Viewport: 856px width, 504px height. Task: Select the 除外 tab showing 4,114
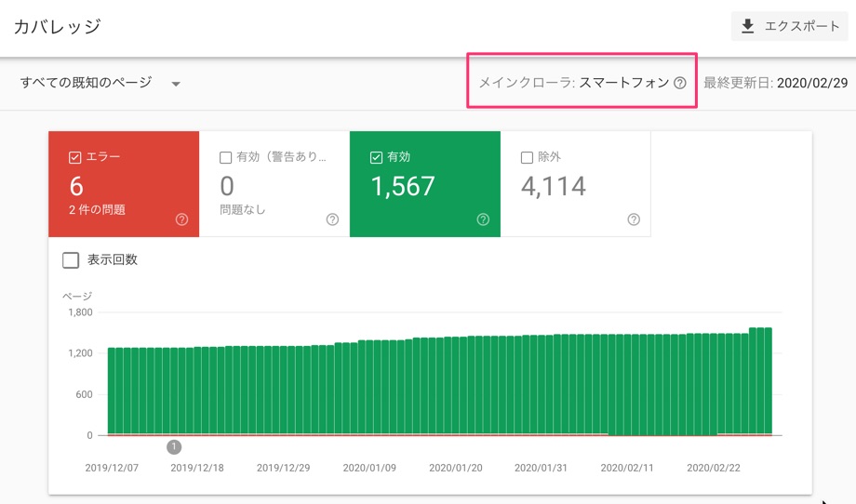(x=575, y=186)
